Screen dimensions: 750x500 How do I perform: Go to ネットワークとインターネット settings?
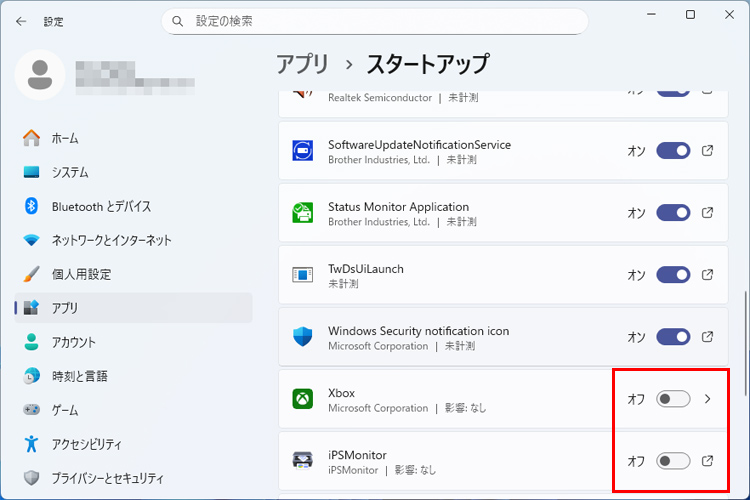point(111,240)
